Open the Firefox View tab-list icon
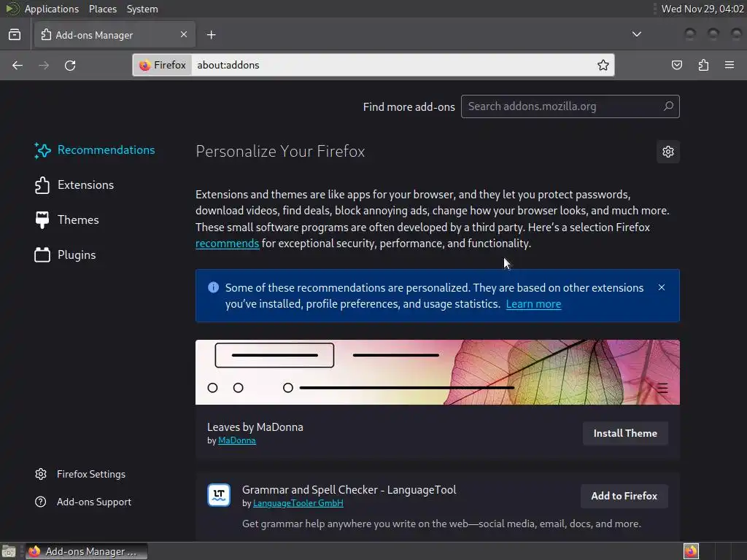747x560 pixels. pyautogui.click(x=15, y=35)
